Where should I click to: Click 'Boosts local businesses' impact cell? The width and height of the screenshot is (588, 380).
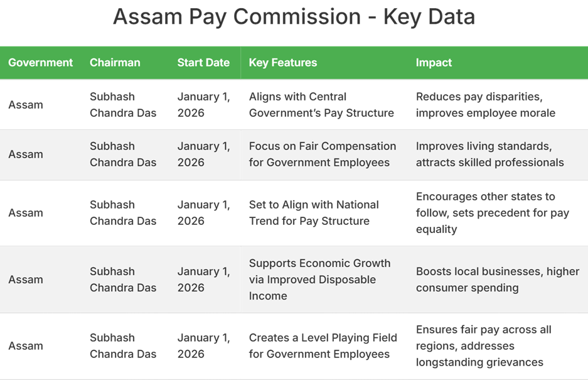pos(497,280)
